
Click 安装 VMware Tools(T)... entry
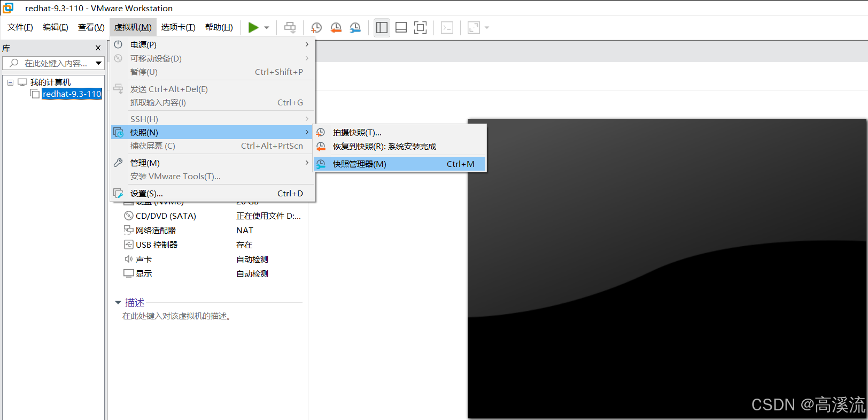213,176
